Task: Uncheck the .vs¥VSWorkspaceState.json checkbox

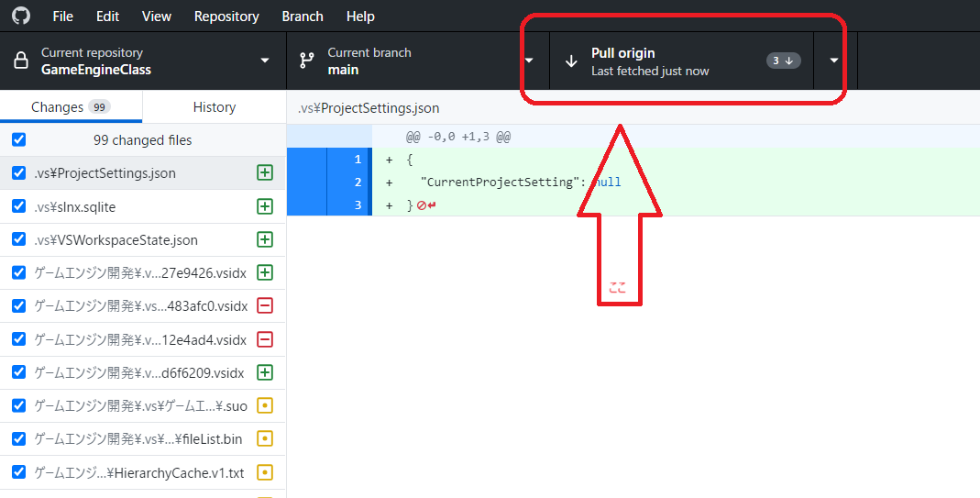Action: (x=19, y=239)
